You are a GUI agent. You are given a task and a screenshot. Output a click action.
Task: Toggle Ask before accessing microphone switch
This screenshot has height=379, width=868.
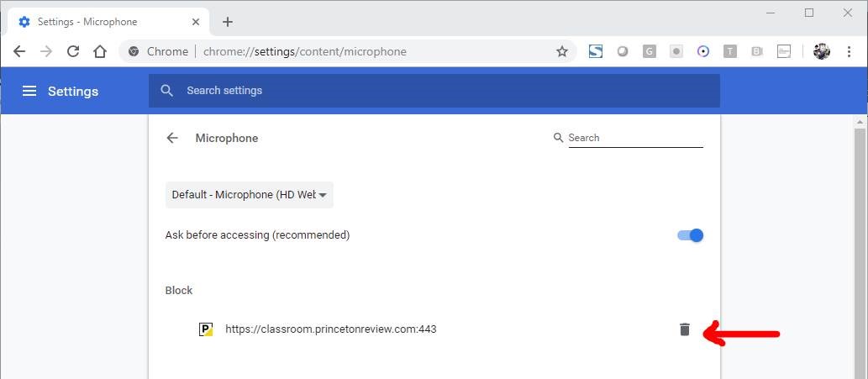pos(690,235)
